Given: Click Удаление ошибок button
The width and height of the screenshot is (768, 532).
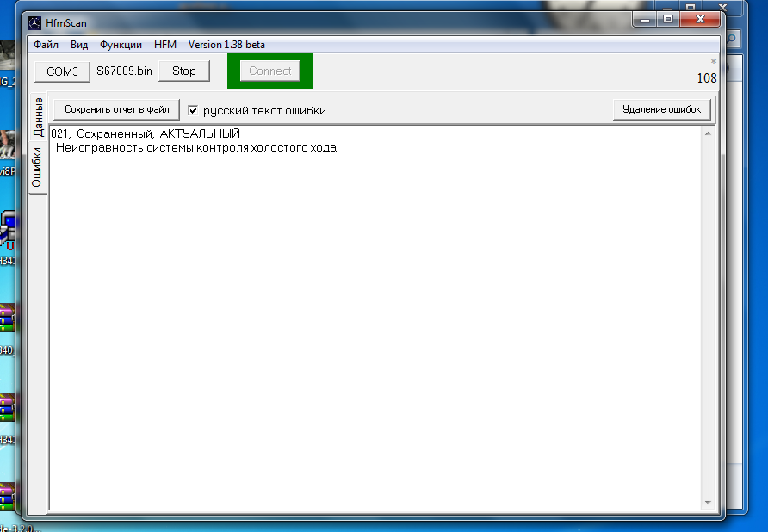Looking at the screenshot, I should 661,109.
